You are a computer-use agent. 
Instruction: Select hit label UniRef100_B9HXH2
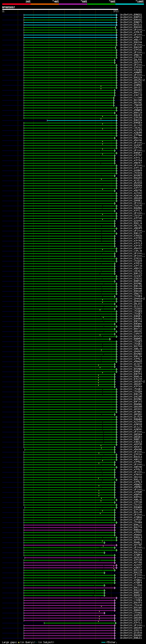(x=131, y=20)
